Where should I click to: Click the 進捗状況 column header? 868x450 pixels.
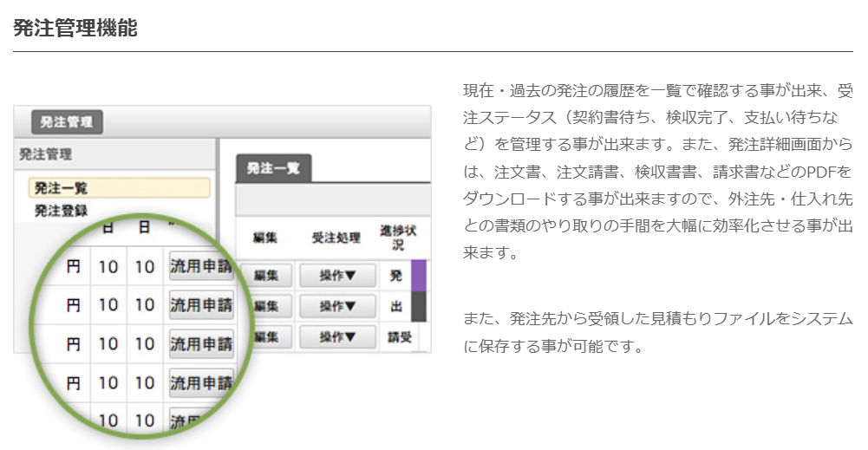pyautogui.click(x=397, y=237)
